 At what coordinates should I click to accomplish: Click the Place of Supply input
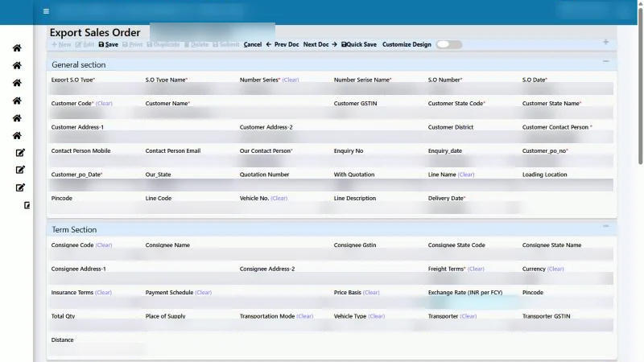click(190, 326)
